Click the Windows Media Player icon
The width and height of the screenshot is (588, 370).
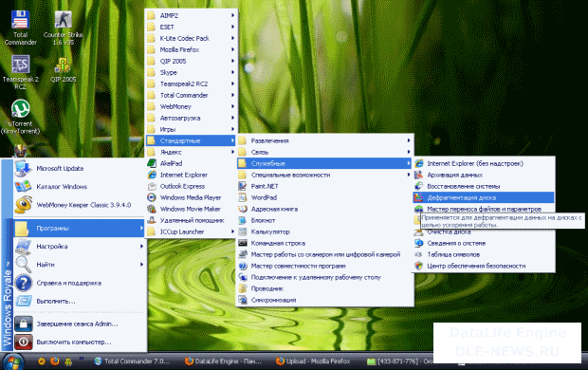[152, 197]
